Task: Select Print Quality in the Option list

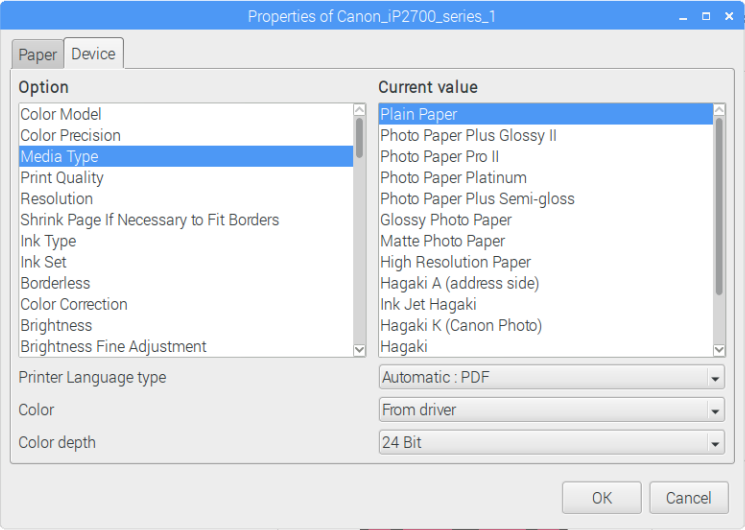Action: point(186,178)
